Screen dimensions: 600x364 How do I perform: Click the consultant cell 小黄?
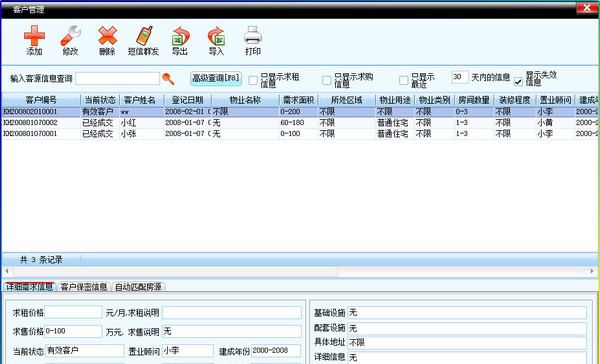click(x=545, y=123)
